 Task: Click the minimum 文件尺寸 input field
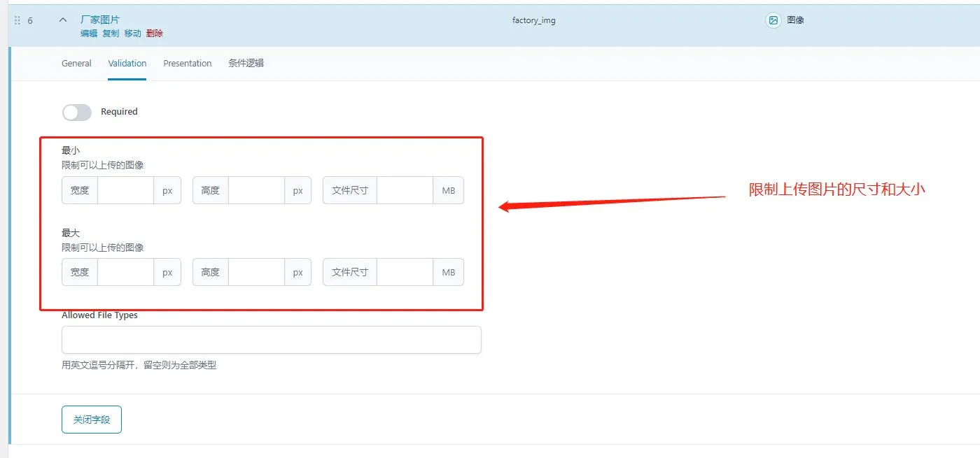point(405,190)
